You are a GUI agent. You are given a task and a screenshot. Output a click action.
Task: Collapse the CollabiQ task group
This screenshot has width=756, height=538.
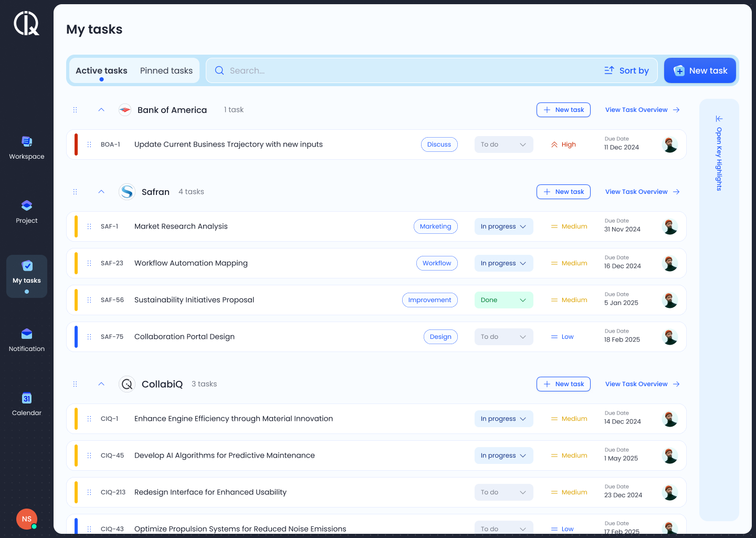101,384
